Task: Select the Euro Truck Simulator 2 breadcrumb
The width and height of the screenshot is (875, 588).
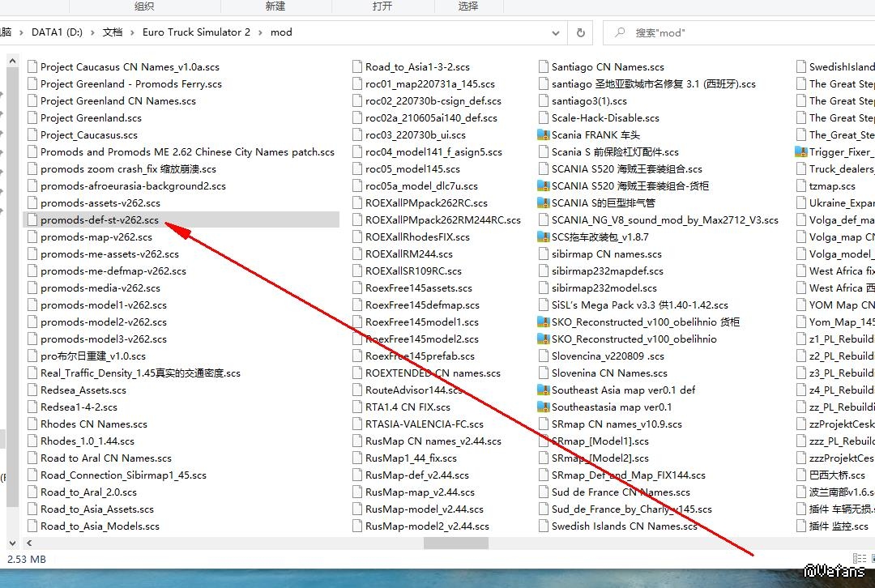Action: [196, 32]
